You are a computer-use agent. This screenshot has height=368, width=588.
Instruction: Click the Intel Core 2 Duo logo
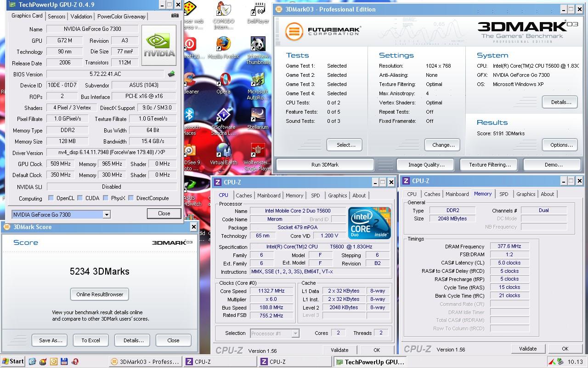[369, 223]
